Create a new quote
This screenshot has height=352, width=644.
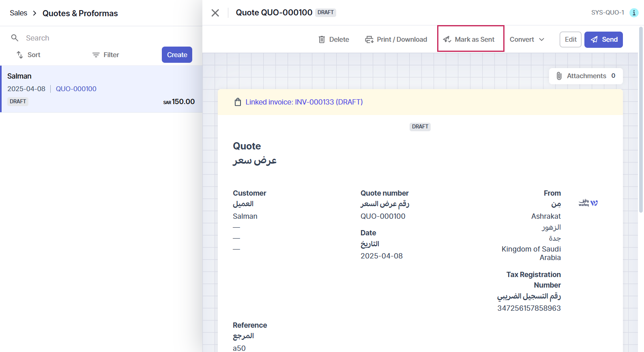coord(177,55)
